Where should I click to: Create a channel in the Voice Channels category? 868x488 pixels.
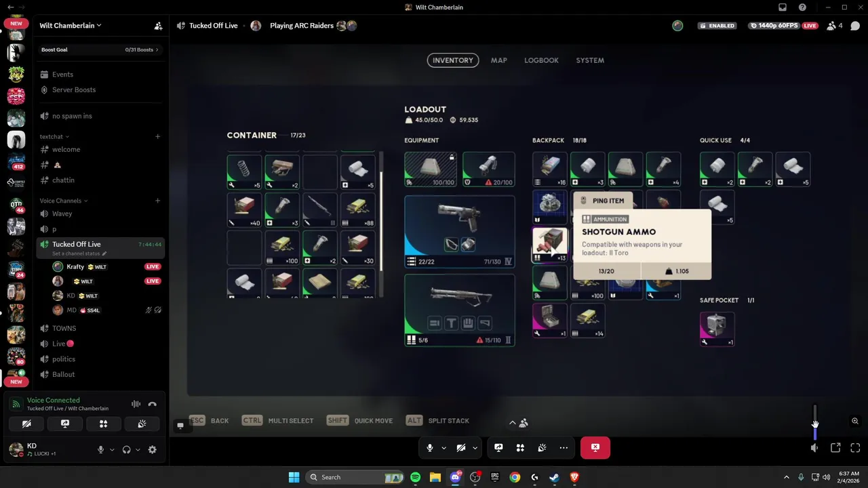point(157,201)
